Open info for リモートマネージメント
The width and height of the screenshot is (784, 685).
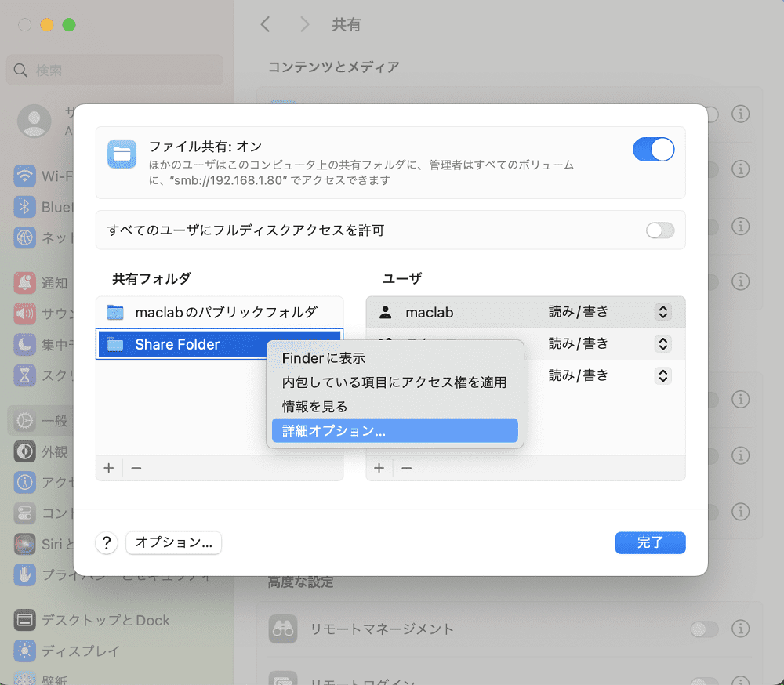[741, 629]
